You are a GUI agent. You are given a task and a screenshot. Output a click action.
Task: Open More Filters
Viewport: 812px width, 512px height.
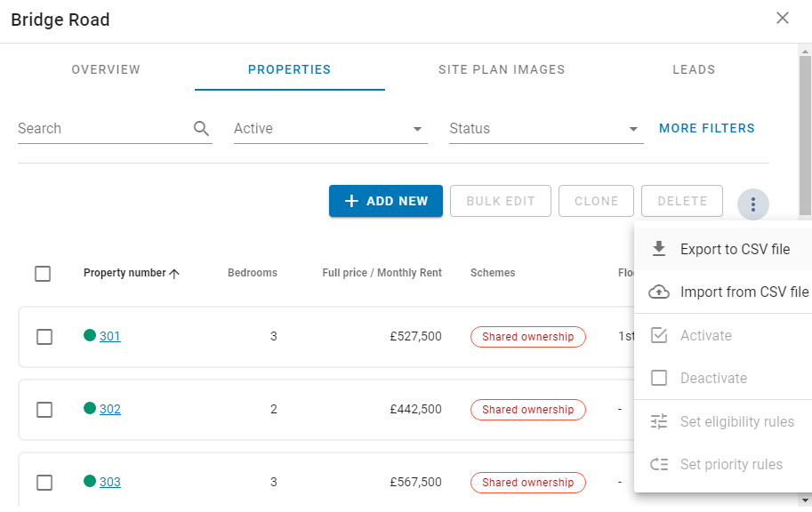pyautogui.click(x=707, y=128)
